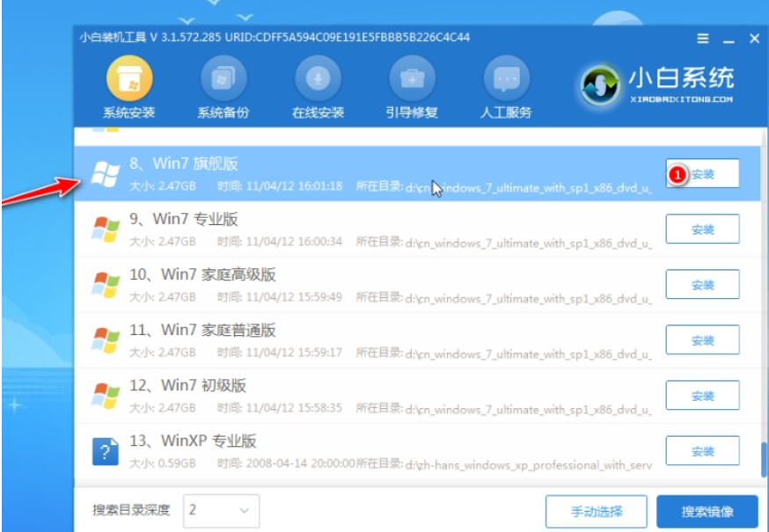
Task: Select the '11、Win7 家庭普通版' row title
Action: 202,330
